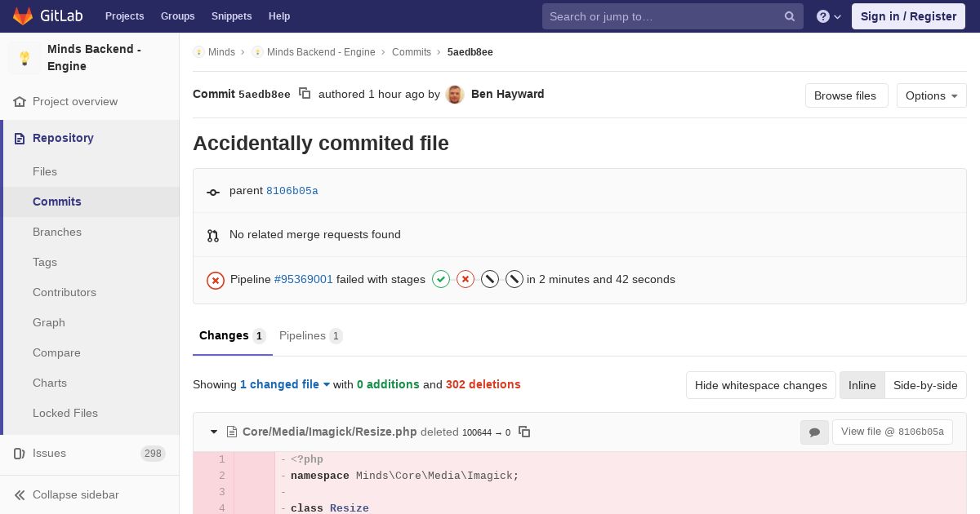This screenshot has height=514, width=980.
Task: Open Tags in the sidebar
Action: pos(45,262)
